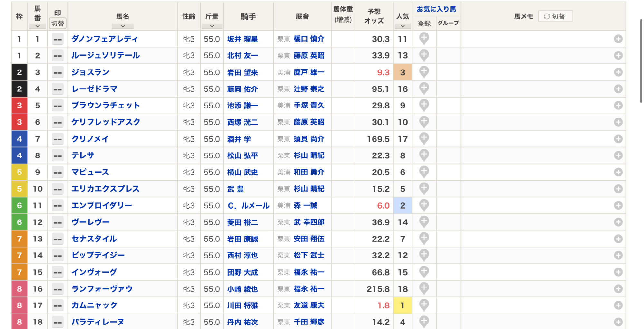
Task: Sort by popularity using 人気 arrow
Action: (x=402, y=26)
